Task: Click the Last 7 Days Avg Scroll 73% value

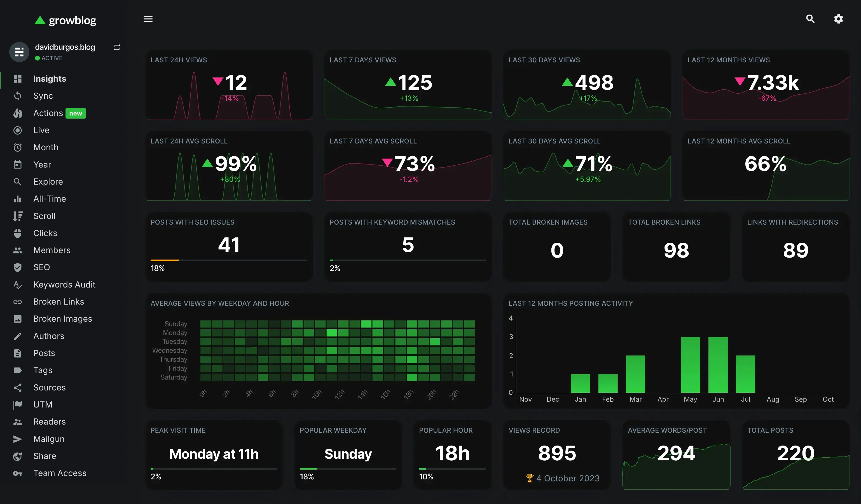Action: pyautogui.click(x=415, y=164)
